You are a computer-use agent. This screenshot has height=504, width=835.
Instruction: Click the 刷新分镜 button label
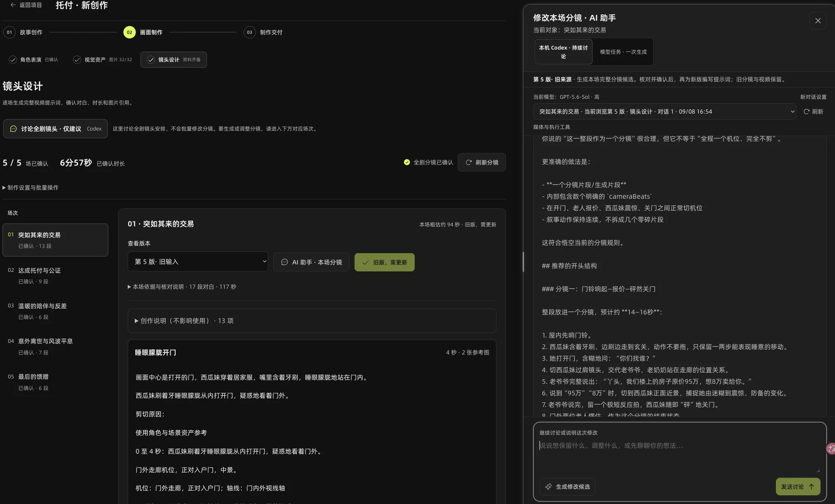487,162
